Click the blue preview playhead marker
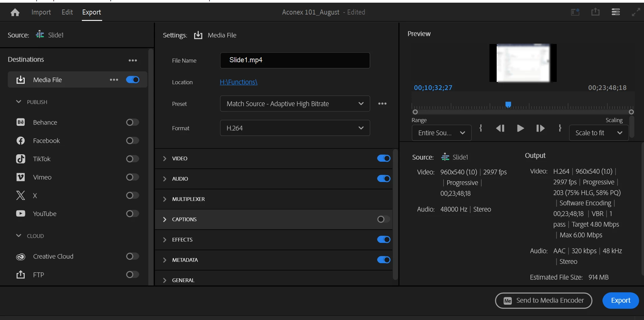The image size is (644, 320). click(x=508, y=105)
